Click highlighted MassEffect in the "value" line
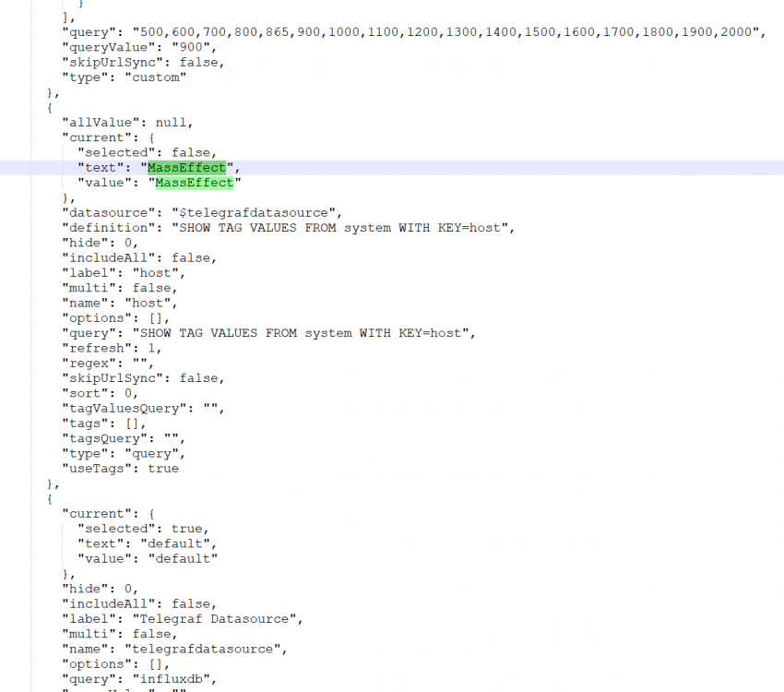784x692 pixels. (194, 183)
